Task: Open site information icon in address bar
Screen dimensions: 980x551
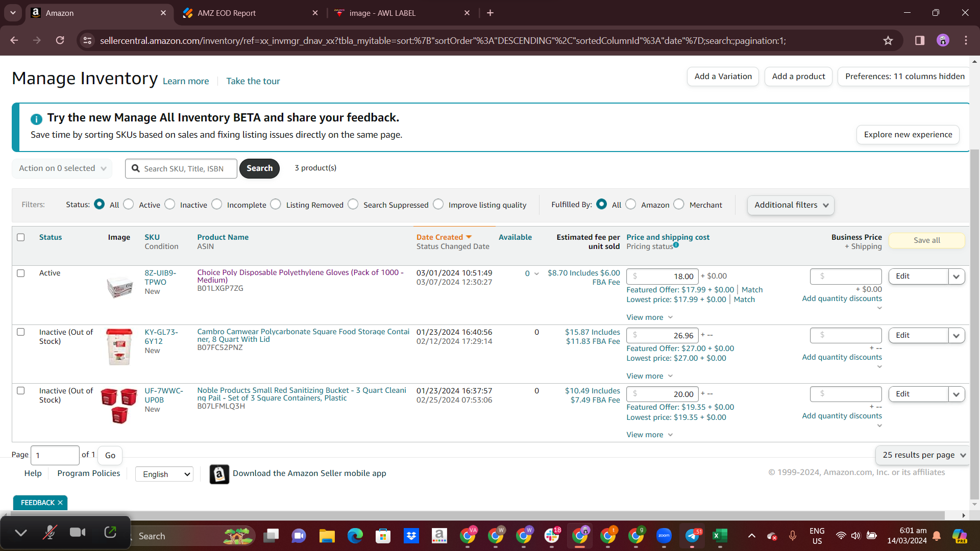Action: (87, 40)
